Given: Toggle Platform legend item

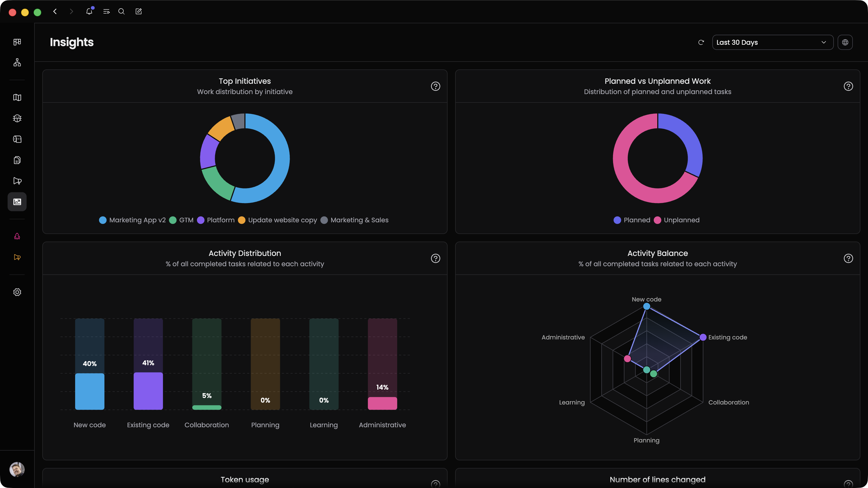Looking at the screenshot, I should tap(216, 220).
